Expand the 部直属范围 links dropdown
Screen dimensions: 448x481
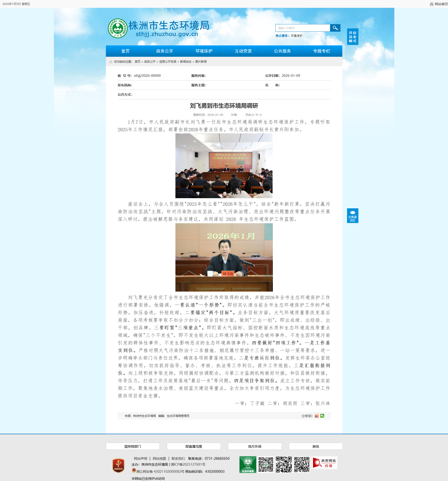(x=194, y=446)
